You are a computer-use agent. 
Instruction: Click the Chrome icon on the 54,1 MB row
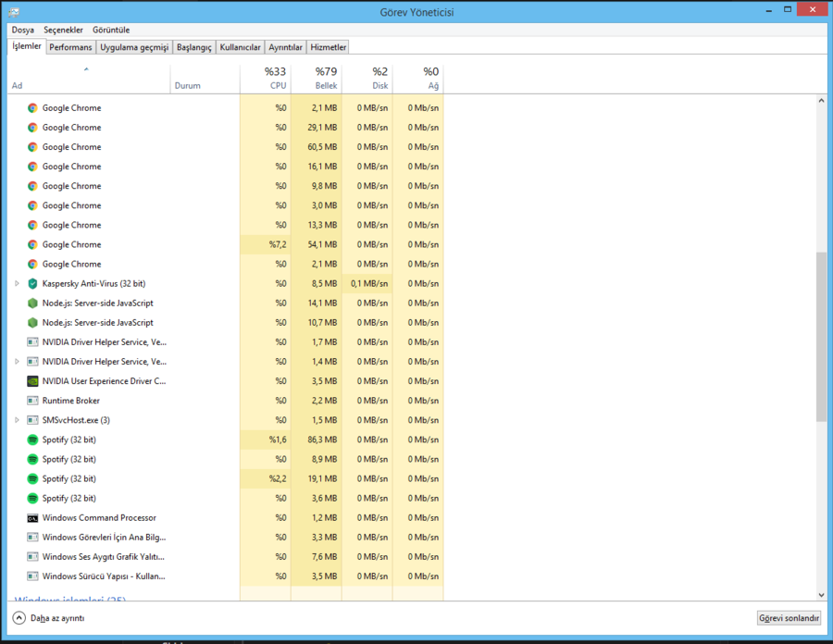click(32, 244)
